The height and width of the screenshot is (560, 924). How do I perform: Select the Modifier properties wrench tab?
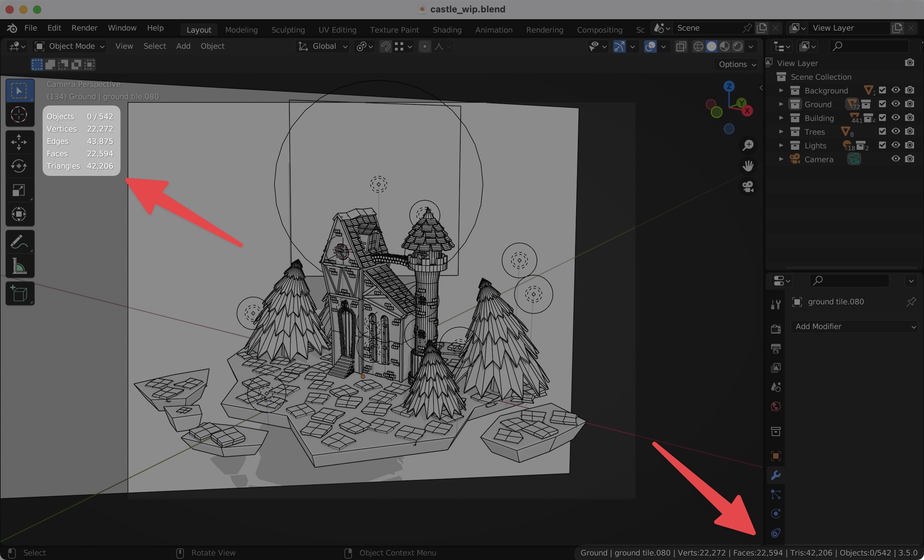point(775,475)
